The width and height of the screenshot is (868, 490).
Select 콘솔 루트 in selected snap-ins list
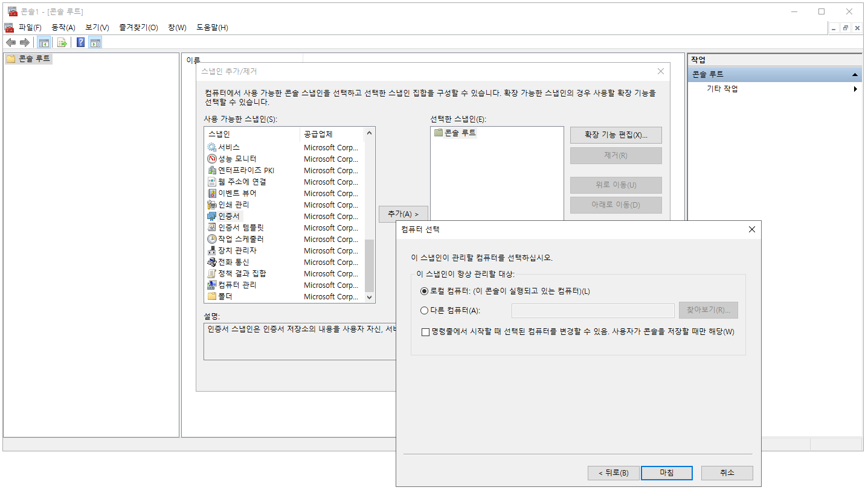(455, 133)
